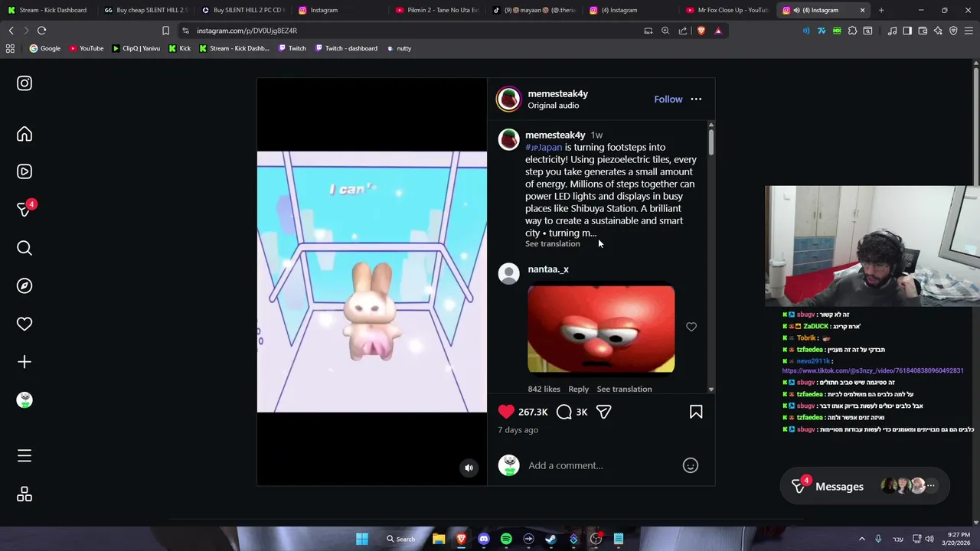This screenshot has height=551, width=980.
Task: Open Twitch bookmark in bookmarks bar
Action: pos(292,48)
